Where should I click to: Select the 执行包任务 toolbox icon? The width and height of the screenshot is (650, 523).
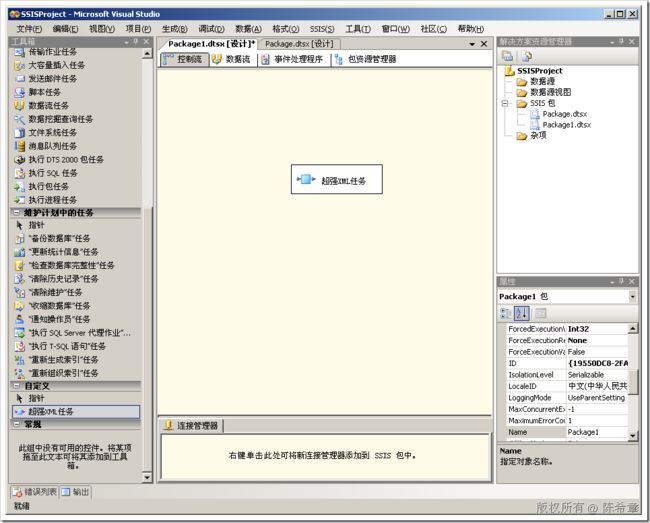(19, 186)
